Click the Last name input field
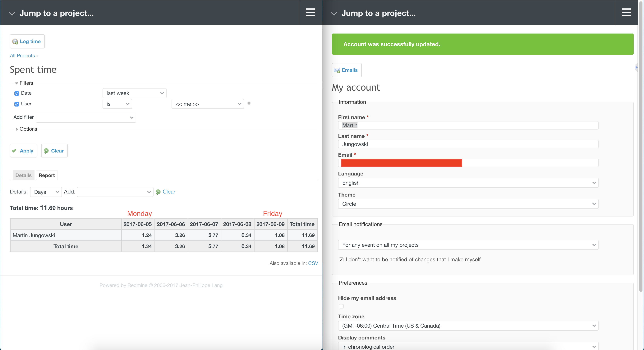This screenshot has width=644, height=350. point(468,144)
